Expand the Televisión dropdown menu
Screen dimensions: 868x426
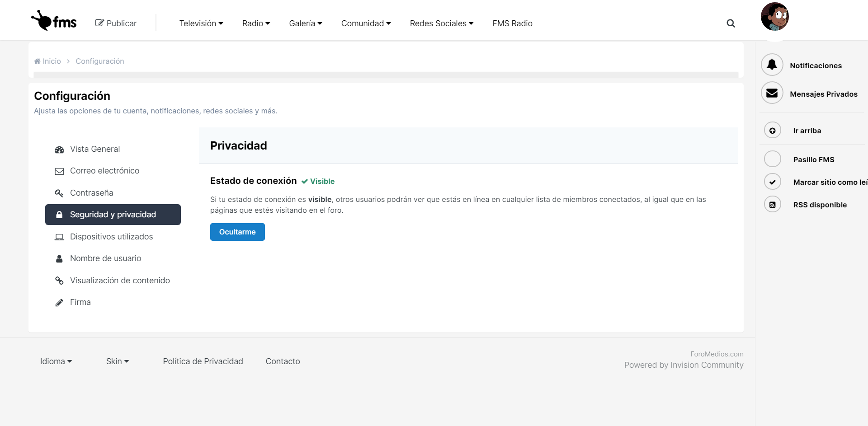pos(201,23)
